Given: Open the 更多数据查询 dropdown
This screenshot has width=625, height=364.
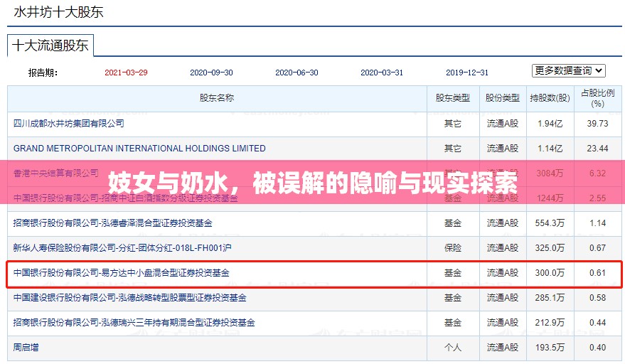Looking at the screenshot, I should (568, 70).
